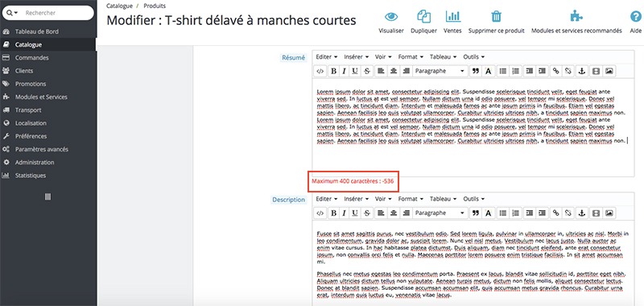Insert blockquote in the Description editor
Screen dimensions: 644x306
coord(476,213)
